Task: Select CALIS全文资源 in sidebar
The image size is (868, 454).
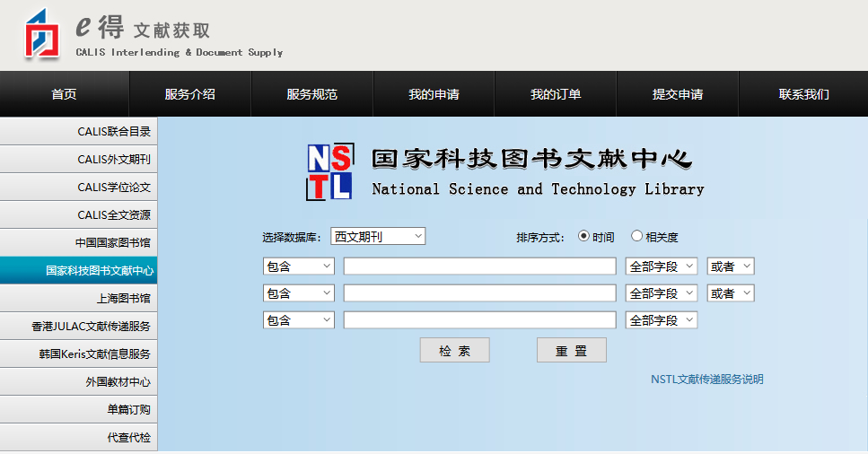Action: (79, 214)
